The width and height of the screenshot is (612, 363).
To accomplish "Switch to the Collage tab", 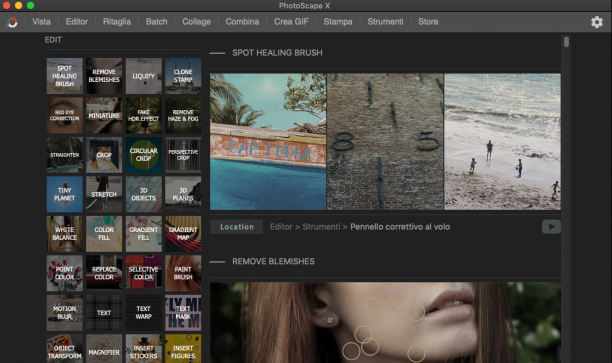I will pos(196,22).
